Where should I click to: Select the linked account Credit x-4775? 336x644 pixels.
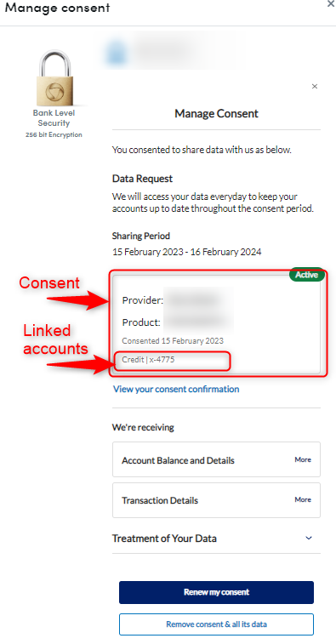(148, 360)
